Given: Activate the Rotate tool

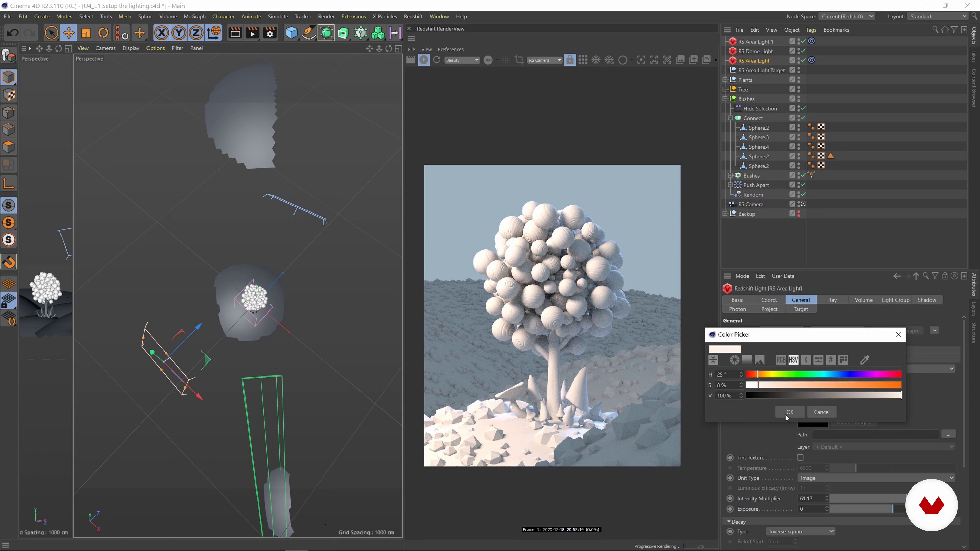Looking at the screenshot, I should (103, 33).
